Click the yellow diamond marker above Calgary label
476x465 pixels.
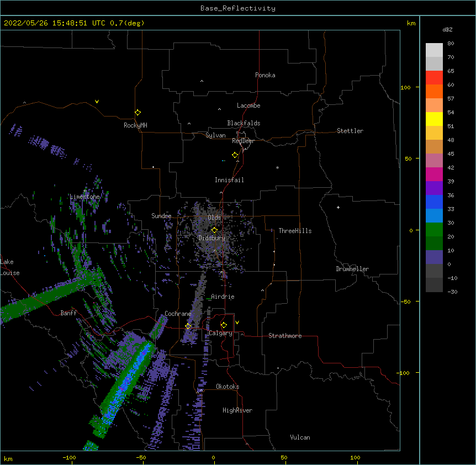point(224,325)
